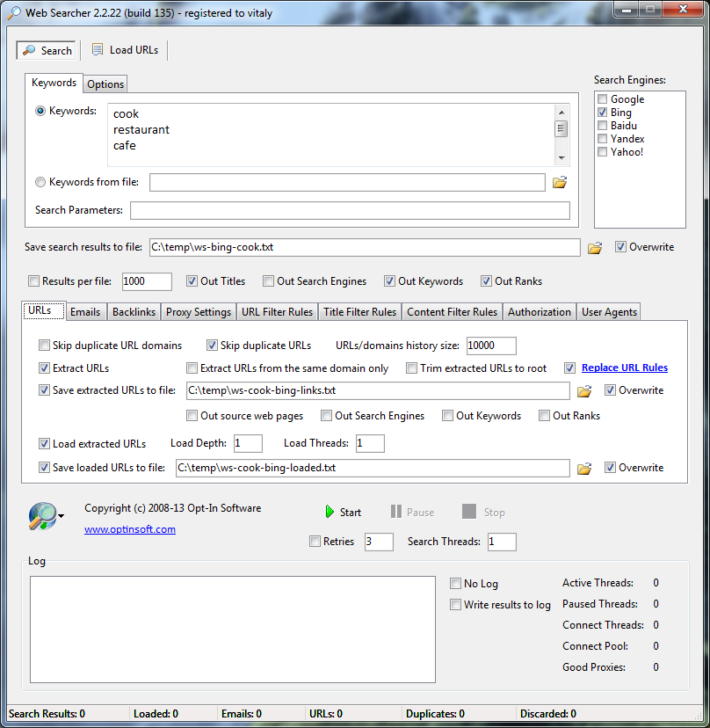This screenshot has width=710, height=728.
Task: Open the Replace URL Rules link
Action: (625, 368)
